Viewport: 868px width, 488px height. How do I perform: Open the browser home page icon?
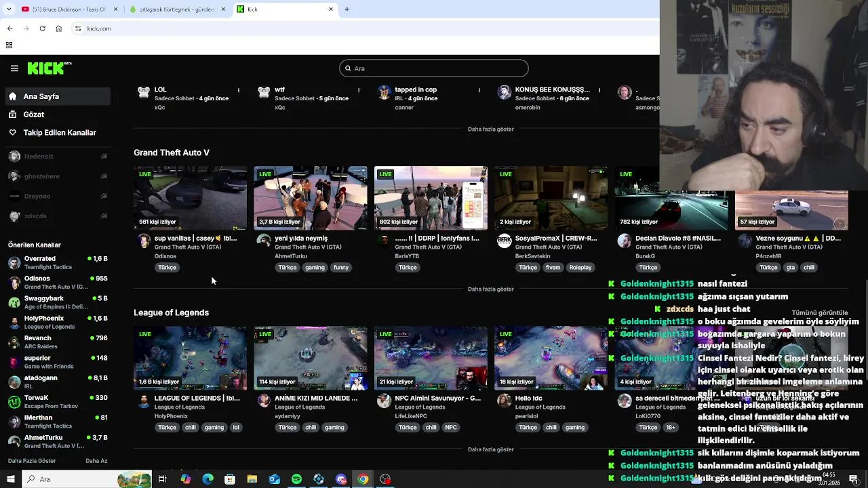click(x=58, y=28)
